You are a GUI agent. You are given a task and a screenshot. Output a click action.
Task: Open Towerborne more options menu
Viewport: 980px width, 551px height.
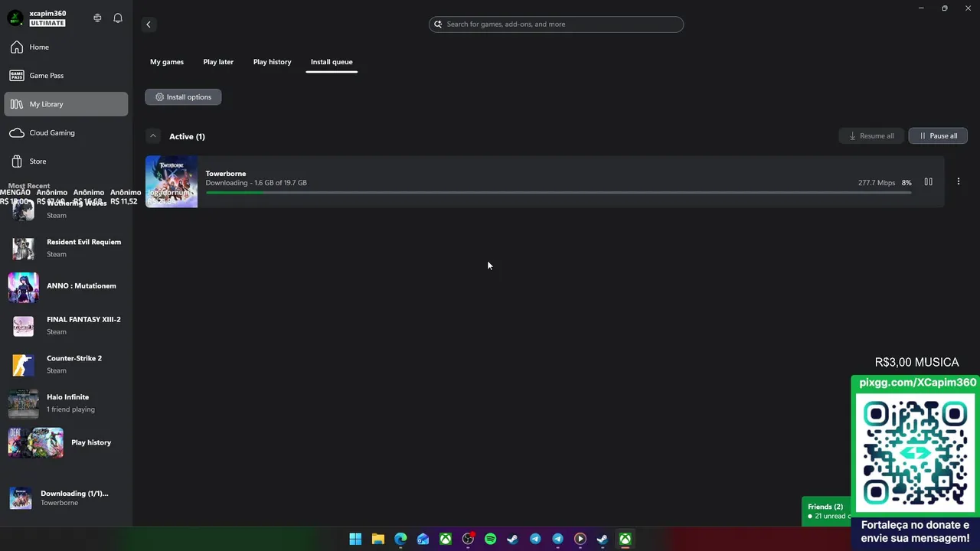tap(958, 182)
